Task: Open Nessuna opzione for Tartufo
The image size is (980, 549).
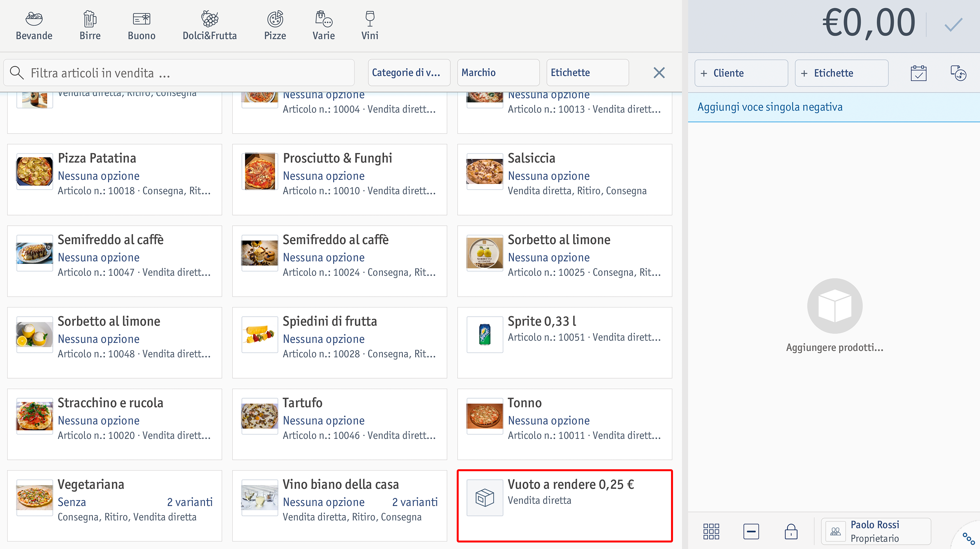Action: [x=324, y=420]
